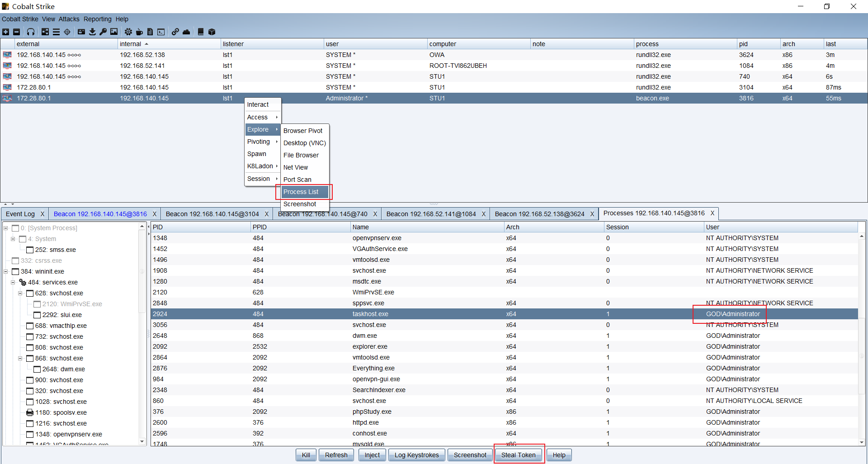Click the coffee cup Java applet icon
Viewport: 868px width, 464px height.
(x=139, y=32)
